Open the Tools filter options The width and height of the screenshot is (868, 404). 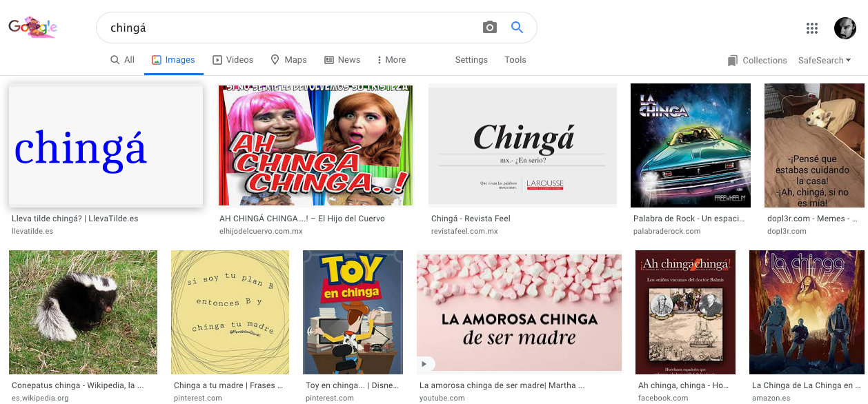tap(515, 60)
